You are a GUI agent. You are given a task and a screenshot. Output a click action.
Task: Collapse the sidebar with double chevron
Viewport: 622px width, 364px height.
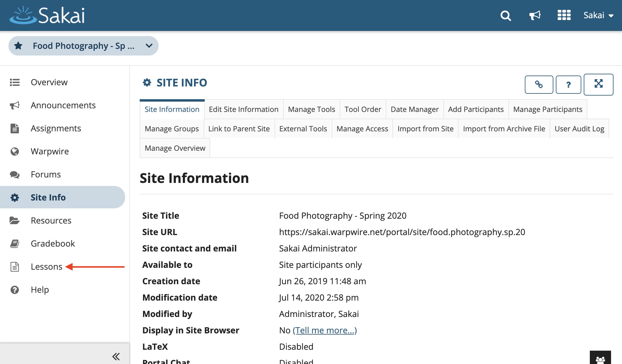(116, 356)
